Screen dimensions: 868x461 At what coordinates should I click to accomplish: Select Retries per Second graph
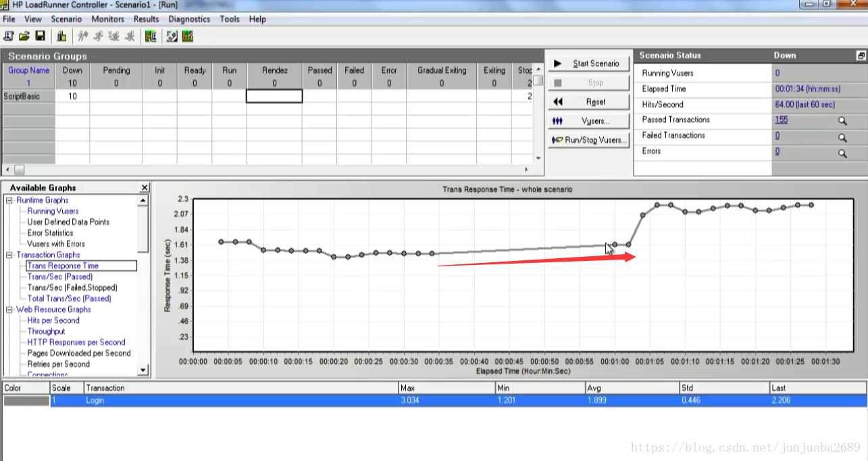pyautogui.click(x=58, y=364)
